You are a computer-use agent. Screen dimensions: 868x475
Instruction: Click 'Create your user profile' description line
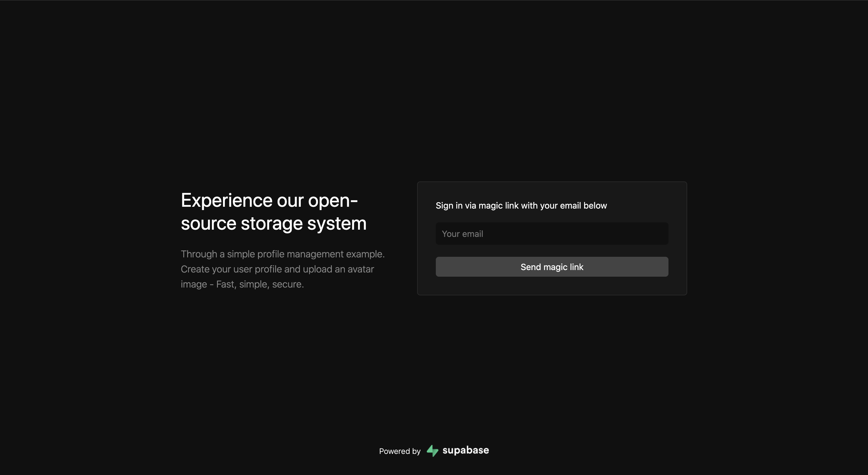[232, 269]
